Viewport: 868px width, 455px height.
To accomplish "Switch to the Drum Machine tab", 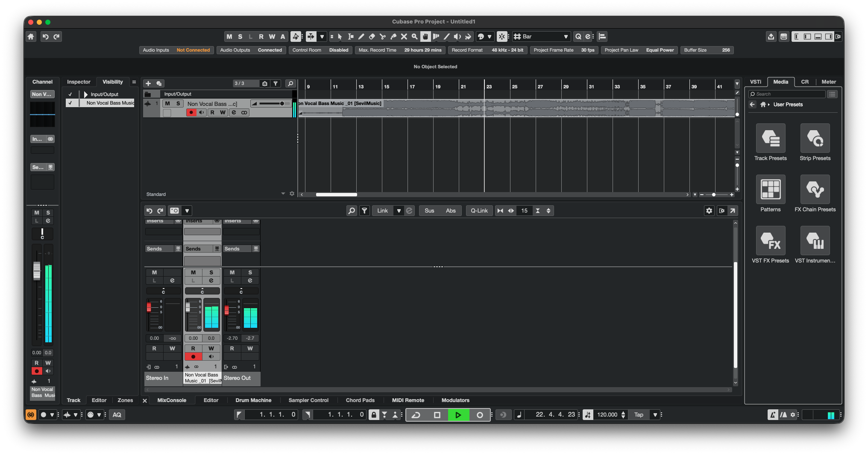I will 253,400.
